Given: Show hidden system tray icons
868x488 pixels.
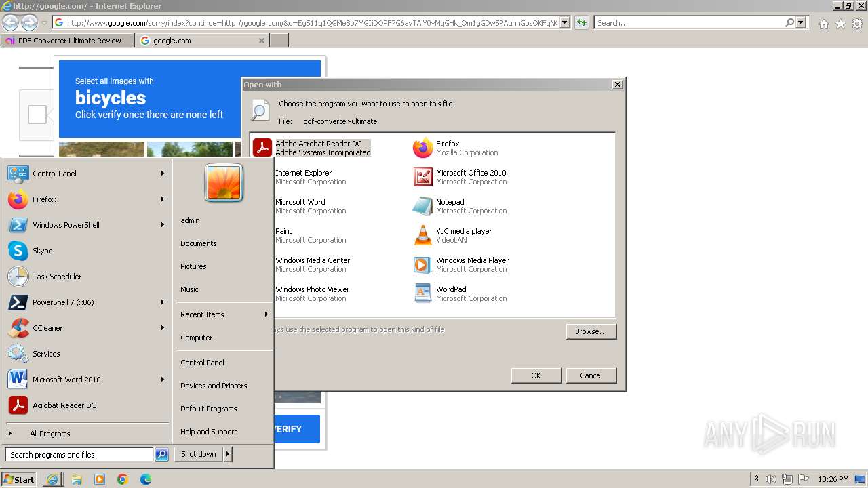Looking at the screenshot, I should point(757,479).
